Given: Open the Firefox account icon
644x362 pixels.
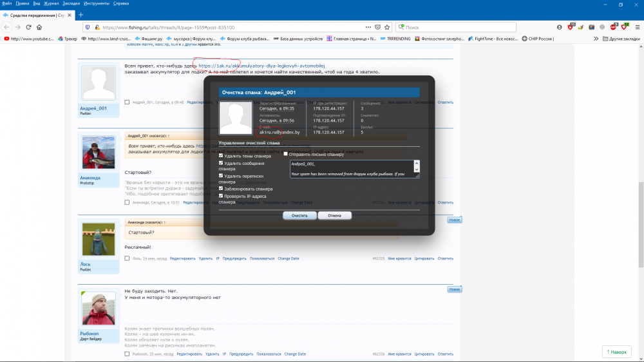Looking at the screenshot, I should pyautogui.click(x=559, y=28).
